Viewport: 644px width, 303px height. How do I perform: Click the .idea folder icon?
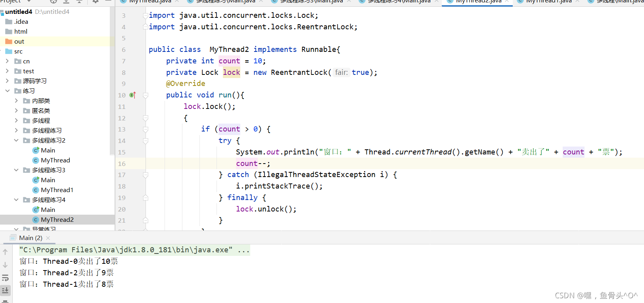9,21
